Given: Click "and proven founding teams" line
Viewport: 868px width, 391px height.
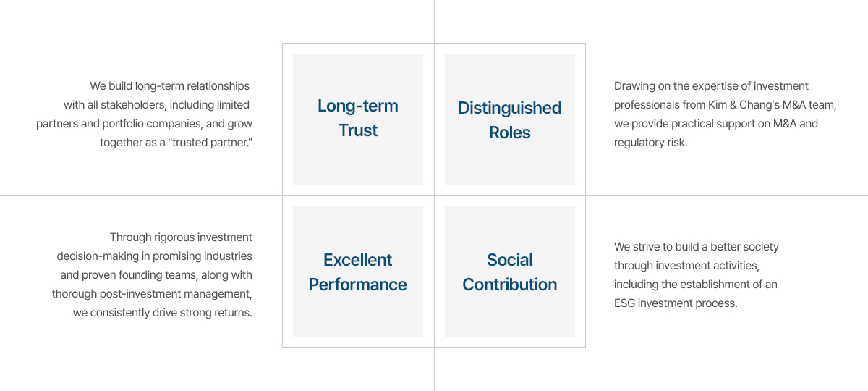Looking at the screenshot, I should pos(156,274).
